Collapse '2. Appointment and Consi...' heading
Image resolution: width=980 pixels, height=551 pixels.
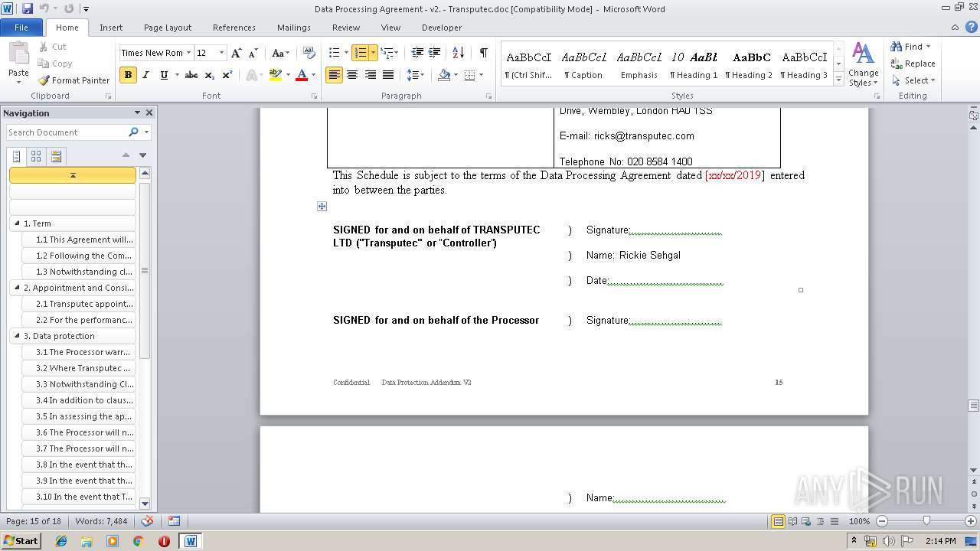coord(17,288)
